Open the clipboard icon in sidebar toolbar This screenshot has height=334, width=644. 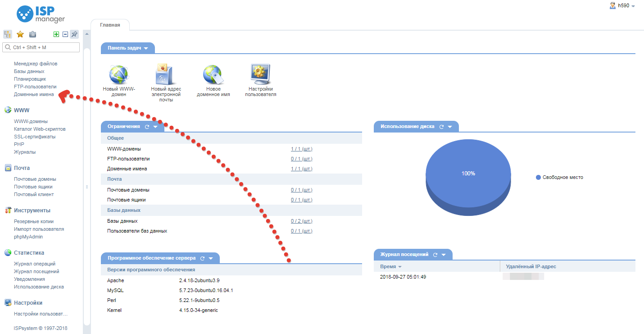coord(32,34)
